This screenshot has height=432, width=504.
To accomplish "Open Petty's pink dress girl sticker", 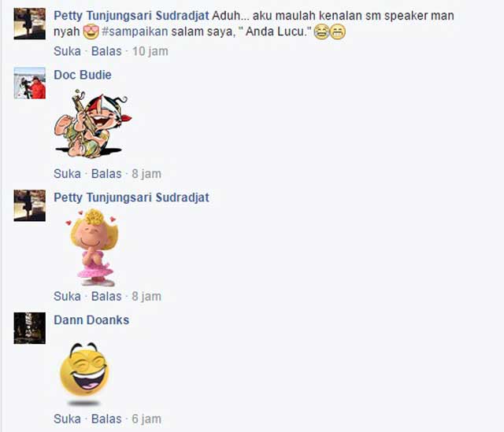I will click(x=92, y=247).
